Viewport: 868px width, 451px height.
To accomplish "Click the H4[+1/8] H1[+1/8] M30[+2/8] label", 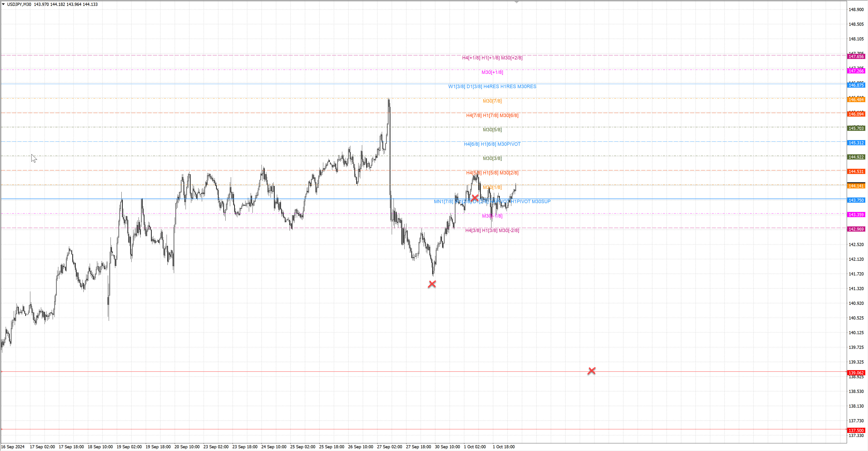I will [492, 58].
